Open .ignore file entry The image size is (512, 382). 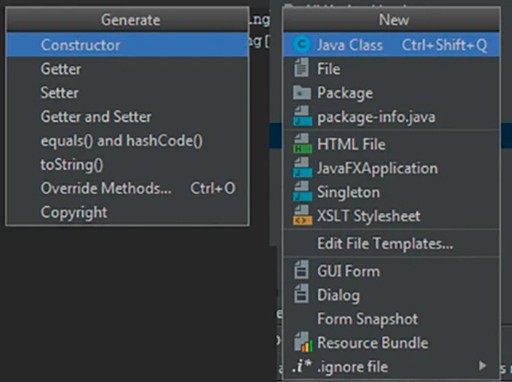click(391, 367)
